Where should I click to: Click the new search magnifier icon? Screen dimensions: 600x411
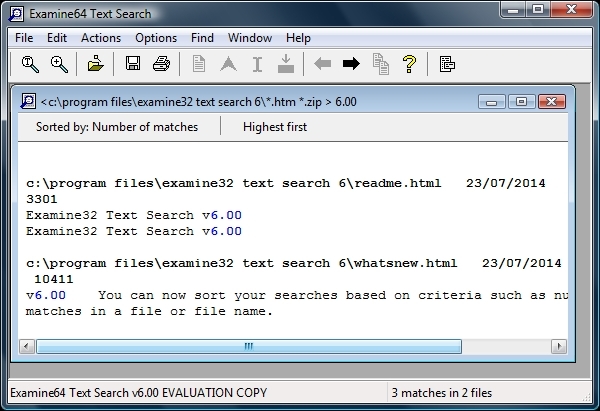coord(30,65)
